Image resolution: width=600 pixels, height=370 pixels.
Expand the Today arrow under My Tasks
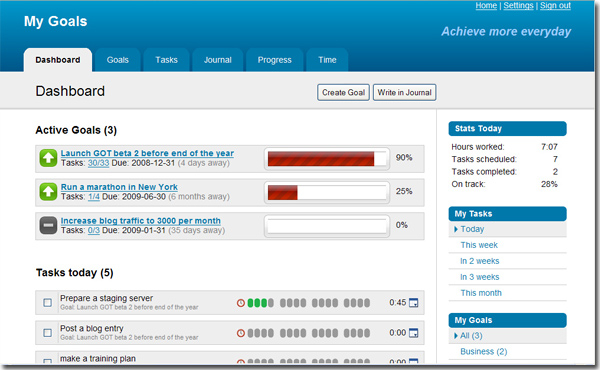[x=456, y=229]
